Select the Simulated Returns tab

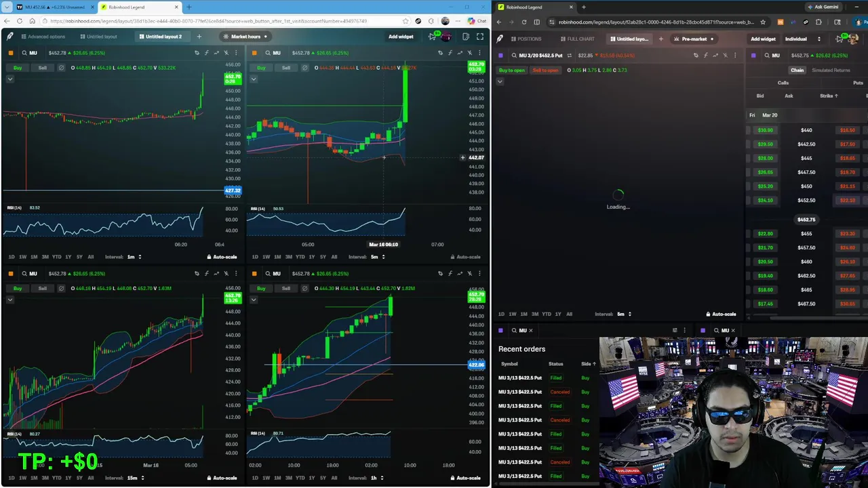point(831,70)
